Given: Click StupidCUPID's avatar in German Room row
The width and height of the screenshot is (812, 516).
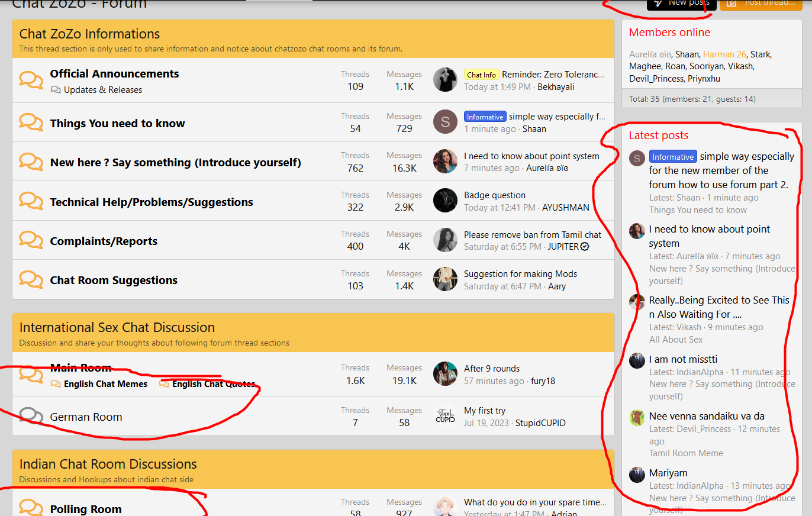Looking at the screenshot, I should 445,416.
